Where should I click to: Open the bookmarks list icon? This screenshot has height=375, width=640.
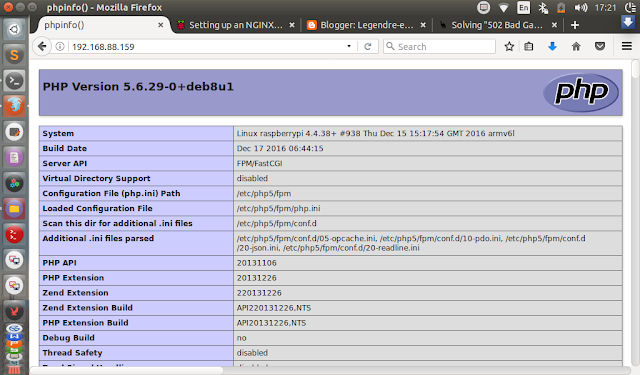pyautogui.click(x=529, y=47)
